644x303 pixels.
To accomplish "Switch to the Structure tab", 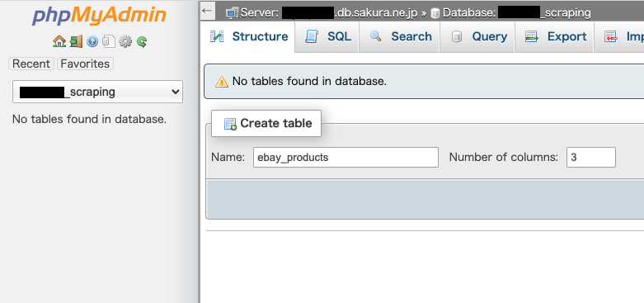I will (249, 36).
